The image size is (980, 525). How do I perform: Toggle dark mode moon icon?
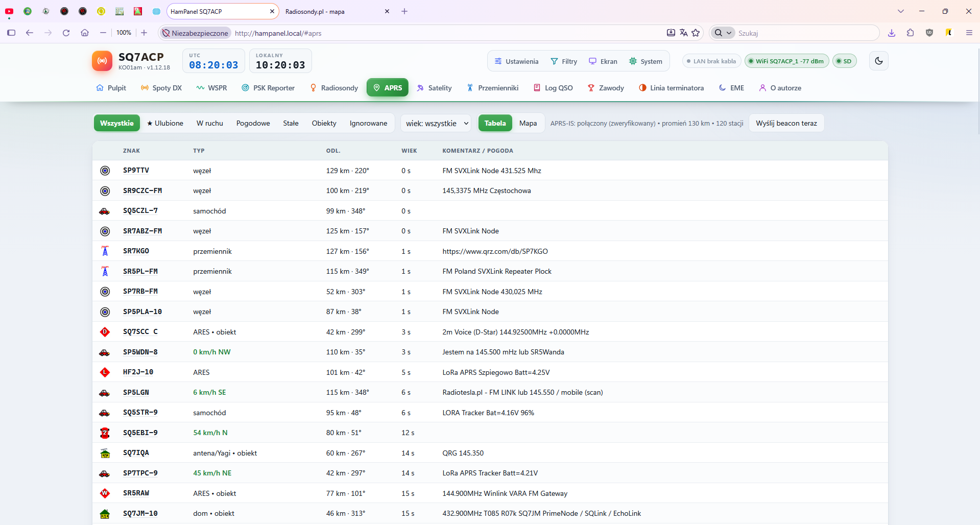click(x=878, y=61)
